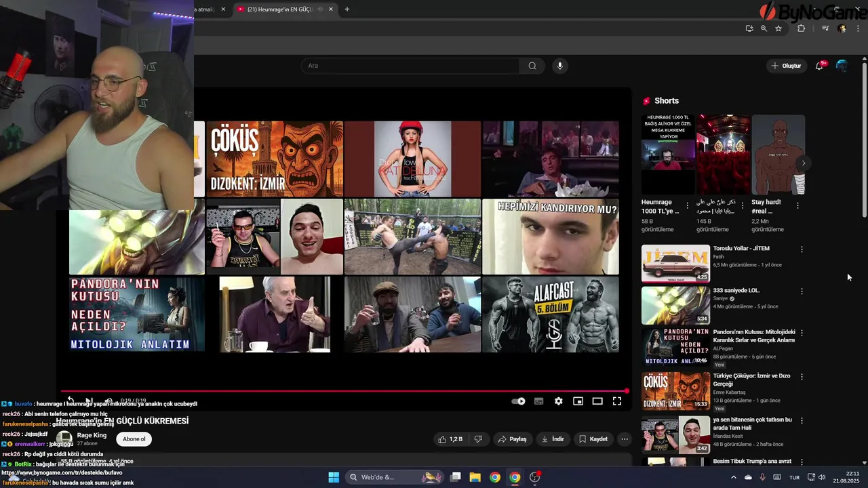This screenshot has width=868, height=488.
Task: Open the Oluştur create menu
Action: pos(787,66)
